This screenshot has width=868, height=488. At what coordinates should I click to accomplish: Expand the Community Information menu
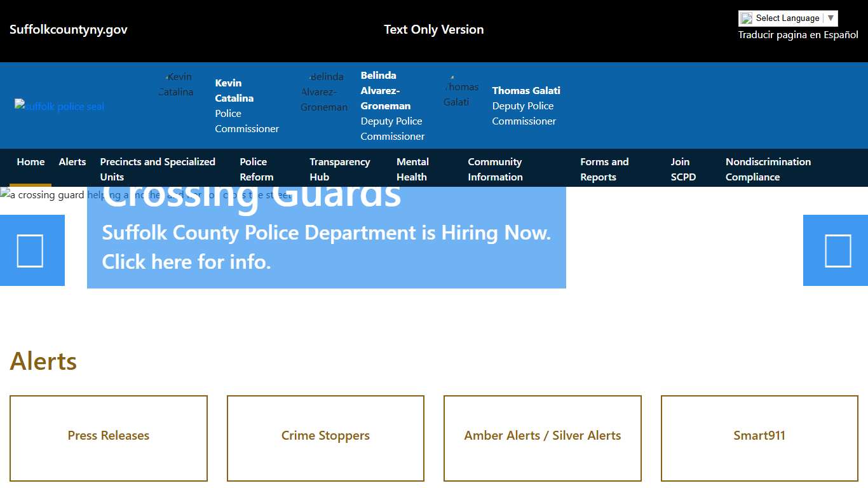tap(494, 169)
